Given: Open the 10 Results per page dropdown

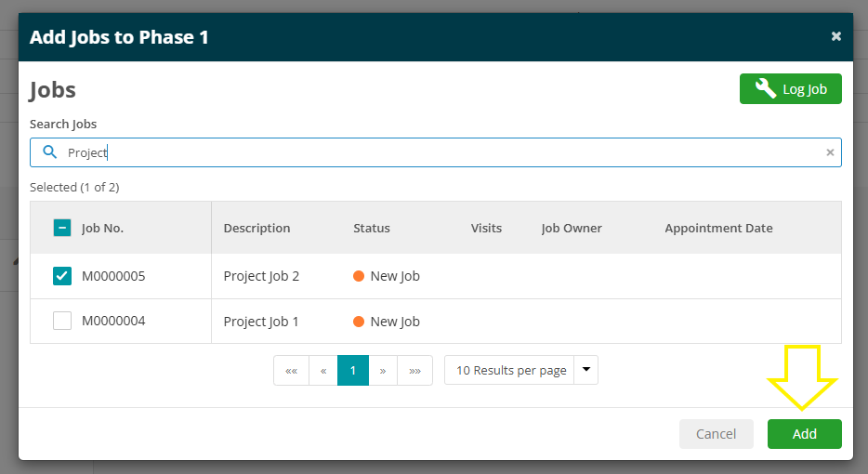Looking at the screenshot, I should [521, 370].
